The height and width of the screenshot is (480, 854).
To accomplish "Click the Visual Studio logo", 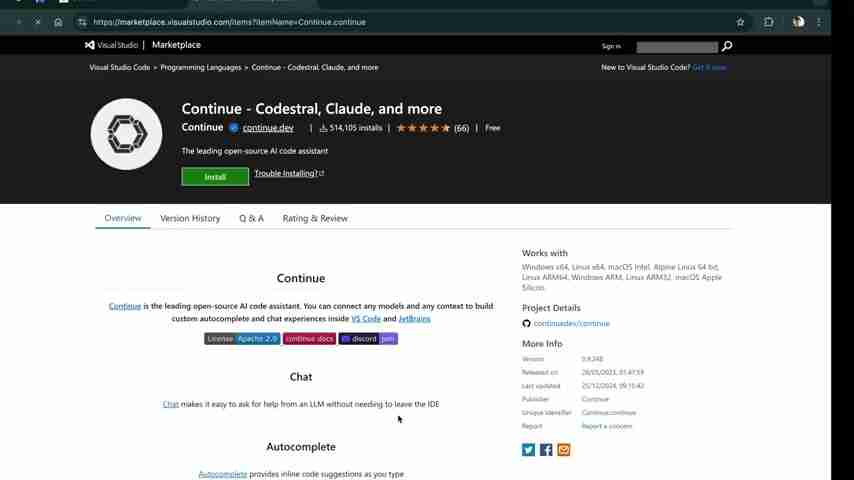I will [111, 45].
